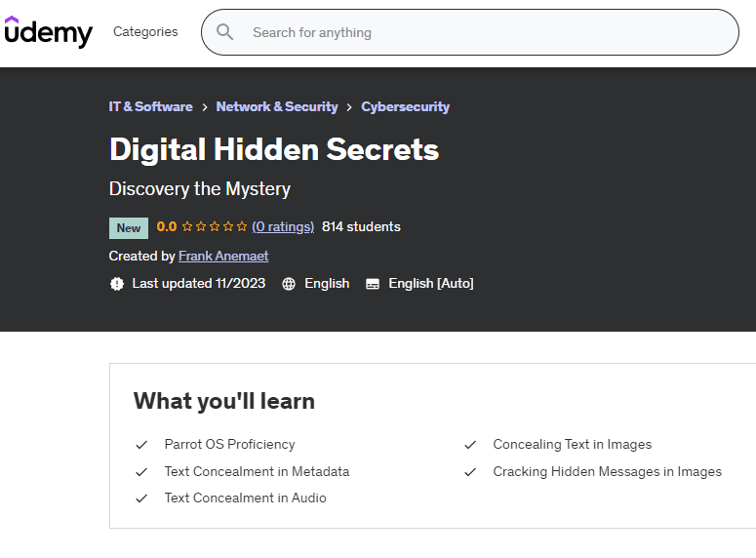
Task: Go to IT & Software breadcrumb
Action: pos(150,106)
